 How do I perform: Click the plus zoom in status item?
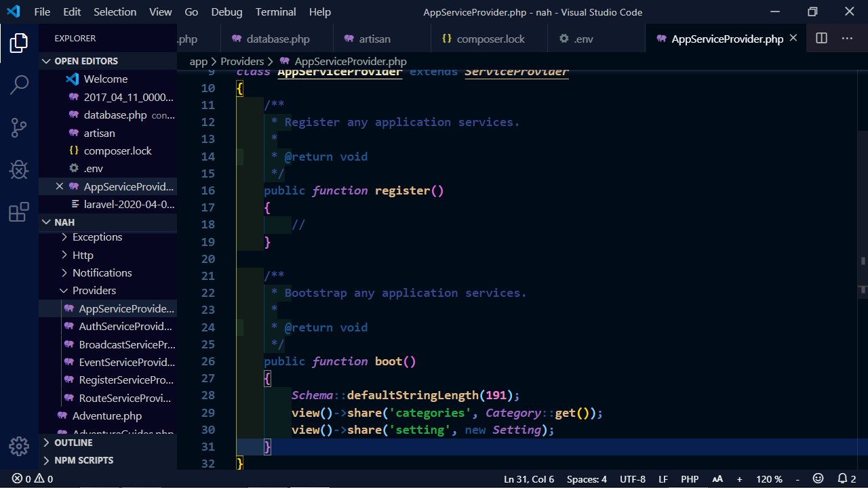(x=739, y=479)
